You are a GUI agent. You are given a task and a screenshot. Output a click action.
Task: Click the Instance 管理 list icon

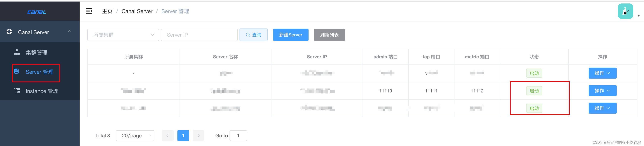(17, 91)
